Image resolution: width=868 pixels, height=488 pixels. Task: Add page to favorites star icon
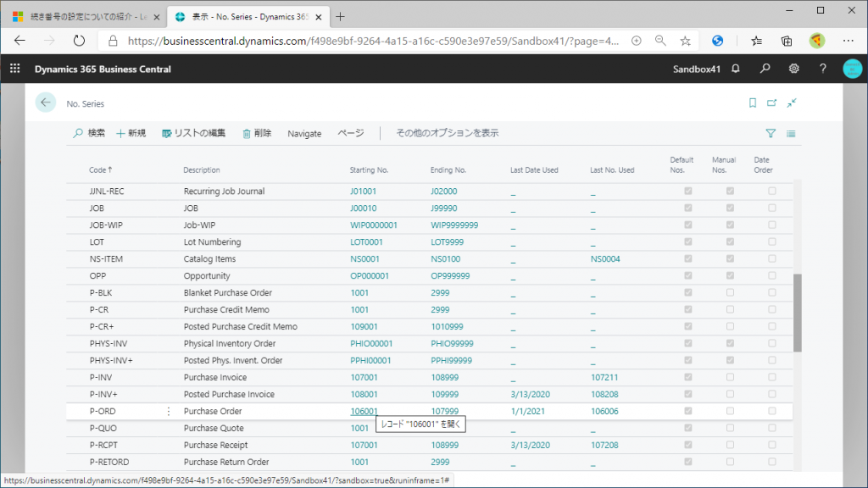(685, 41)
